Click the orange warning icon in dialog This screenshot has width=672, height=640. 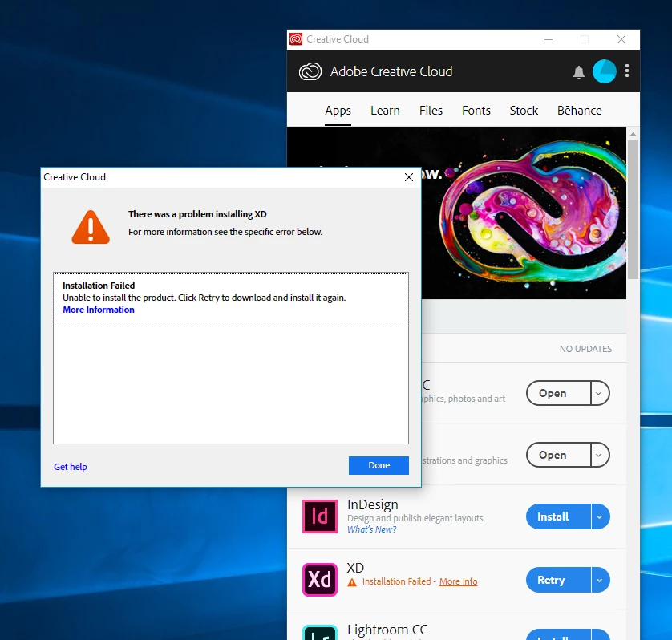(91, 227)
